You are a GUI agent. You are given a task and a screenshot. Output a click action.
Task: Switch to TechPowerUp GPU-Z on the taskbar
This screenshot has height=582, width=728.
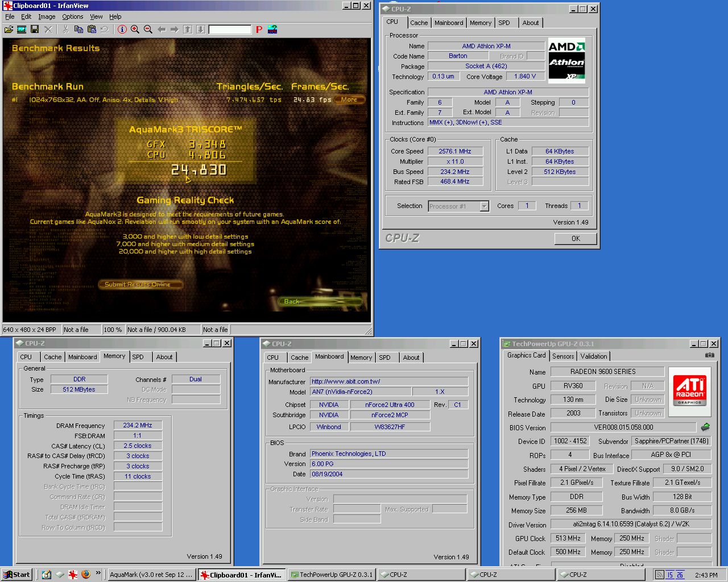pos(332,575)
